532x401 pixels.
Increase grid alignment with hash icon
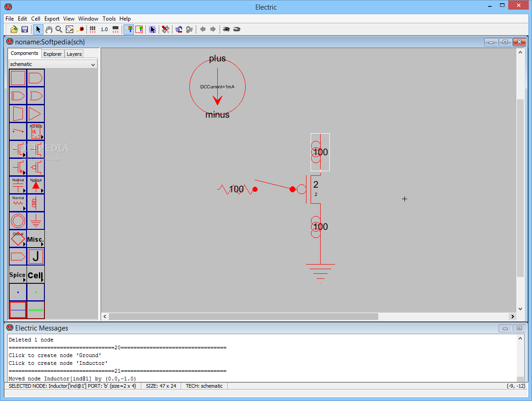point(92,30)
